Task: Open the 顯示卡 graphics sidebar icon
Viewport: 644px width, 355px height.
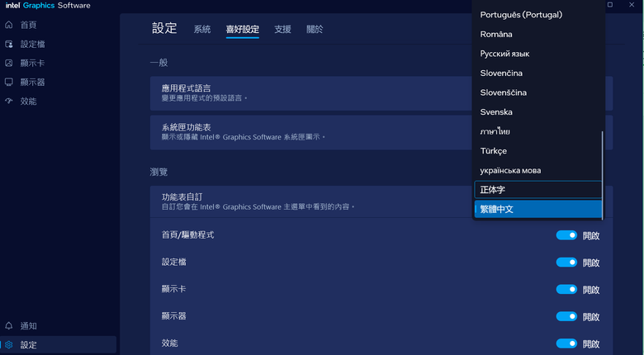Action: [x=8, y=63]
